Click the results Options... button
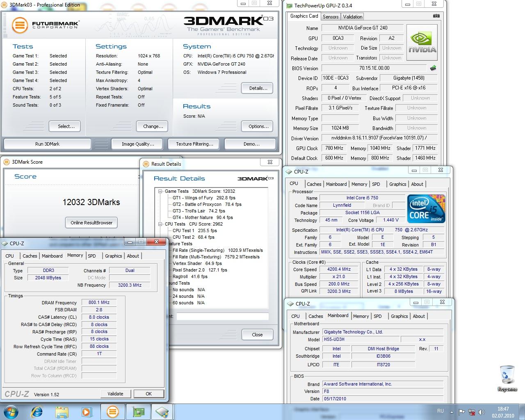 258,126
